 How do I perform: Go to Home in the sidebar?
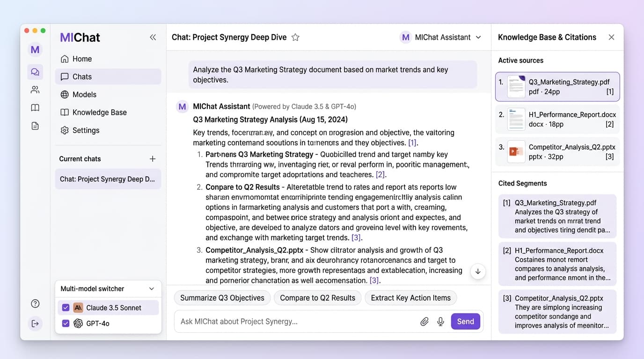(x=108, y=59)
